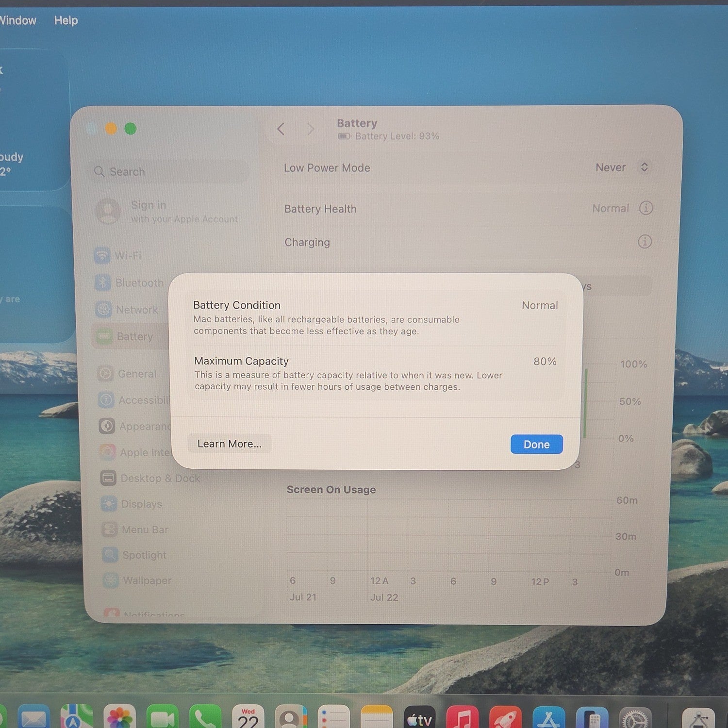Open the Help menu
The height and width of the screenshot is (728, 728).
click(66, 20)
